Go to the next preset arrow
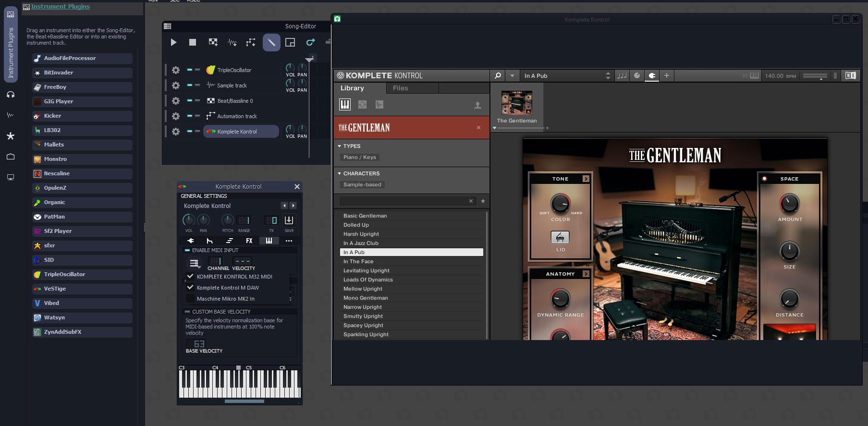 click(x=293, y=206)
